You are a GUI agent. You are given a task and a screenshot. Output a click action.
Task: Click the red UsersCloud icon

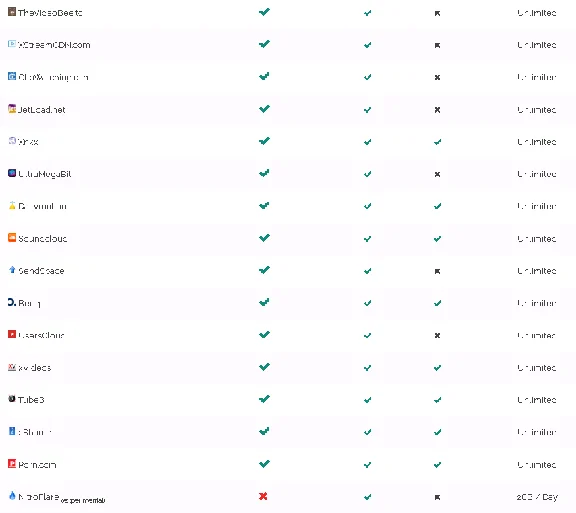click(x=12, y=334)
